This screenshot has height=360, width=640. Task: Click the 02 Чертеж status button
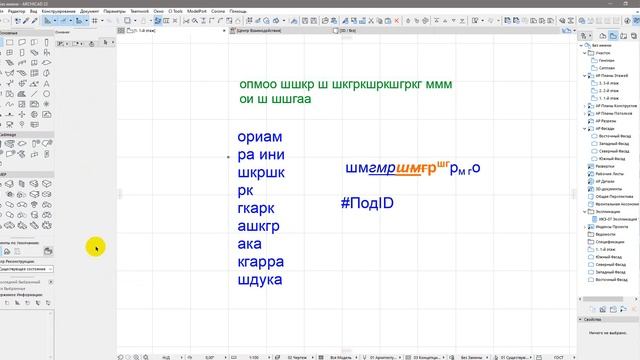298,357
